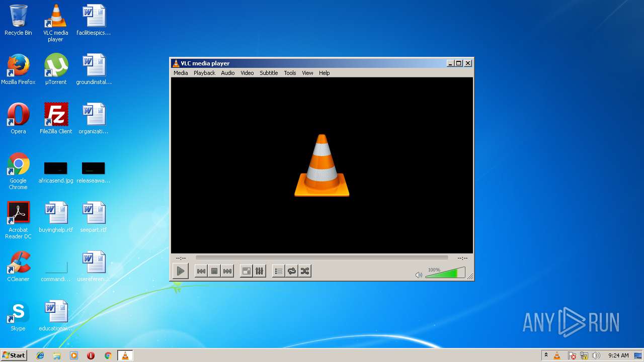The height and width of the screenshot is (362, 644).
Task: Select the usereferen document icon
Action: [x=94, y=266]
